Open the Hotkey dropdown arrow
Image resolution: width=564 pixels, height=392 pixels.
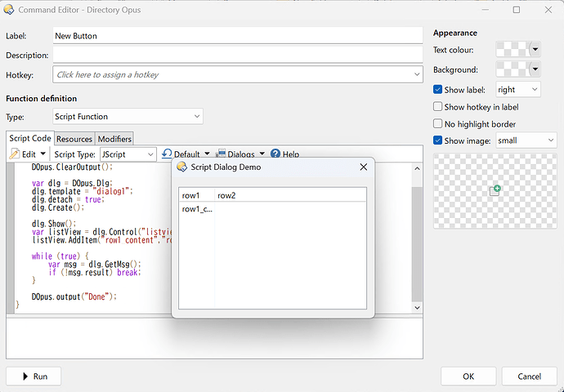[x=417, y=74]
